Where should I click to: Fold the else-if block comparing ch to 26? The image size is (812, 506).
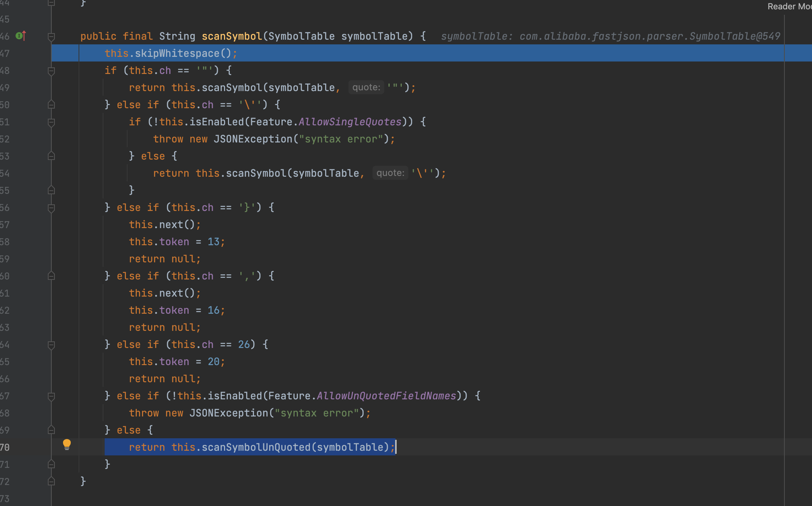(x=51, y=345)
